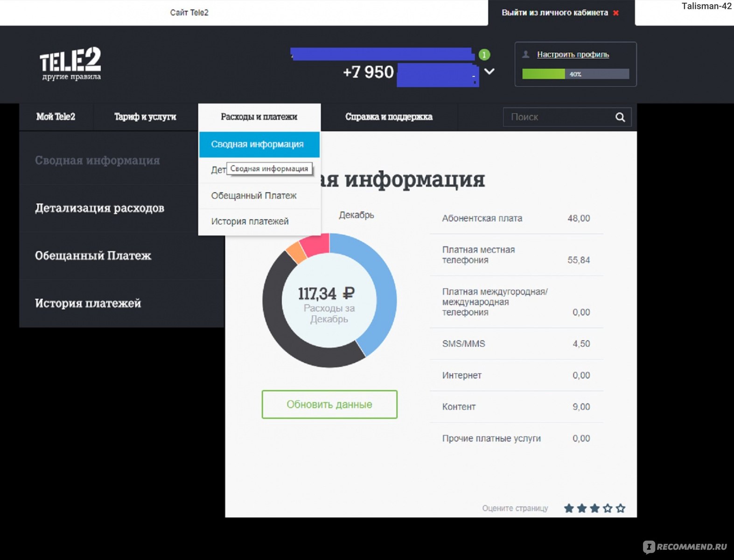Screen dimensions: 734x560
Task: Click the red X logout icon
Action: click(x=616, y=13)
